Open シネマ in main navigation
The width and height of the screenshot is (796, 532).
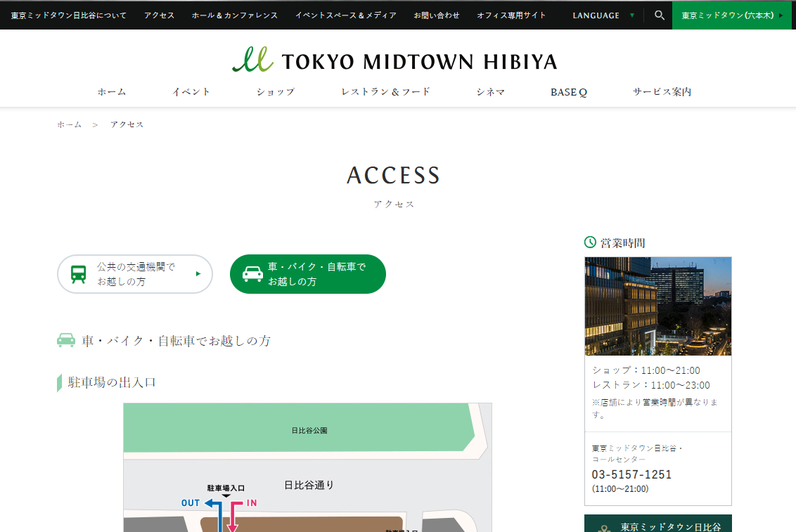pyautogui.click(x=490, y=92)
